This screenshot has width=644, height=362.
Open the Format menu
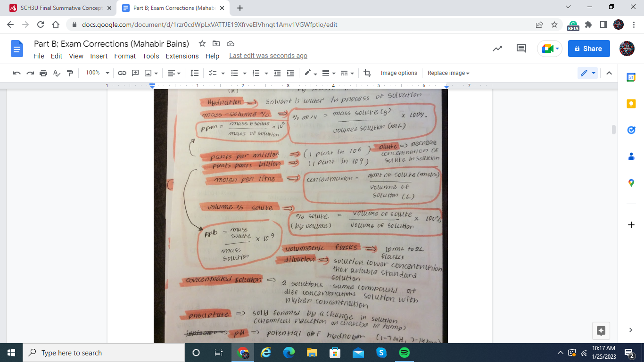124,56
